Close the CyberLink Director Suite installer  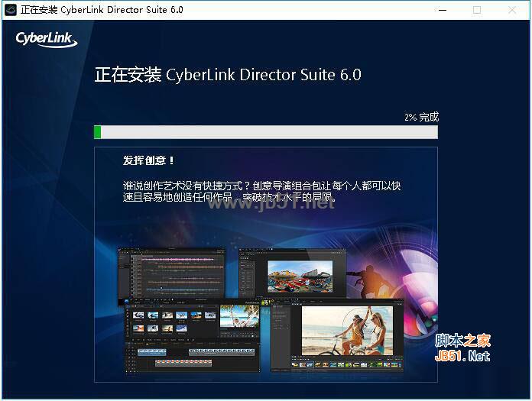coord(512,10)
